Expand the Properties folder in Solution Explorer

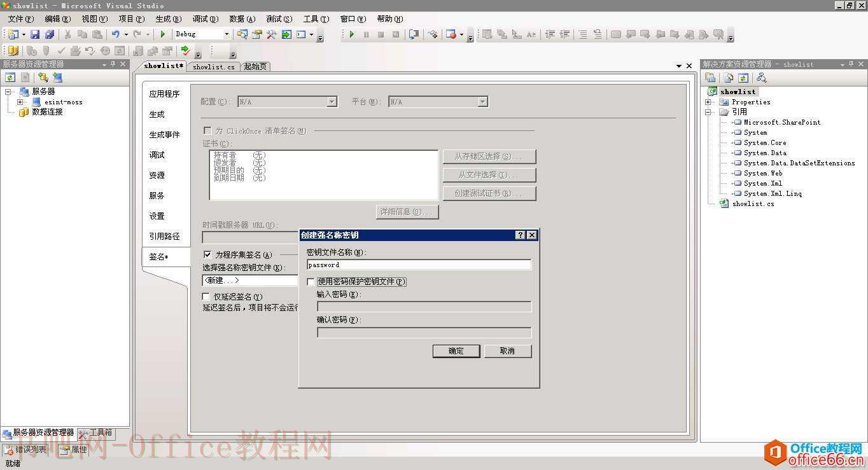pyautogui.click(x=708, y=102)
